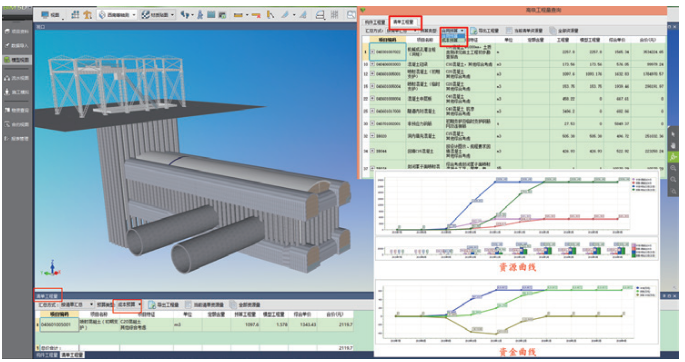Open 合约视图 in the left sidebar
The image size is (685, 362).
17,124
